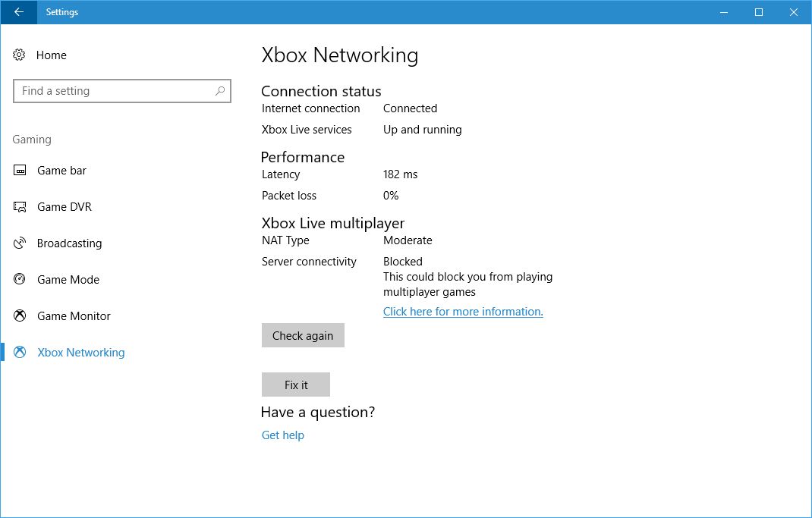Click the Game DVR icon
The height and width of the screenshot is (518, 812).
pyautogui.click(x=20, y=207)
